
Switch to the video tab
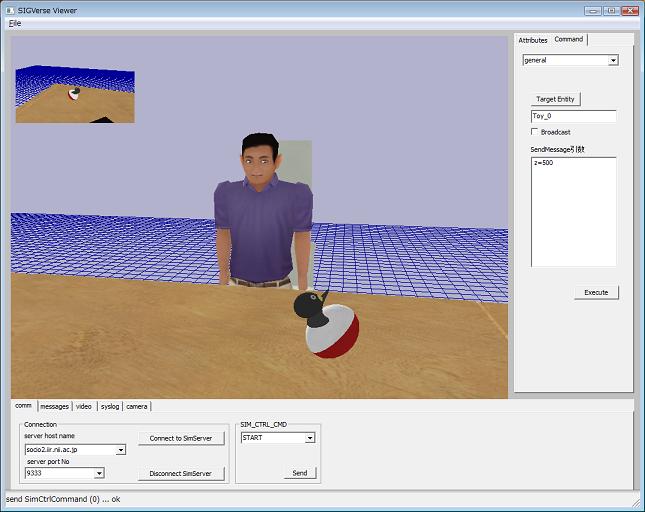pyautogui.click(x=84, y=406)
